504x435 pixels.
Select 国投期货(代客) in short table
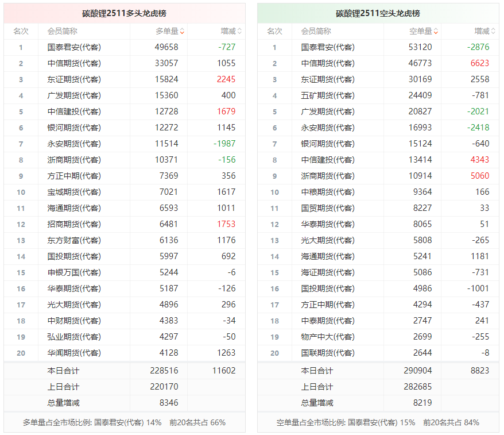click(328, 288)
